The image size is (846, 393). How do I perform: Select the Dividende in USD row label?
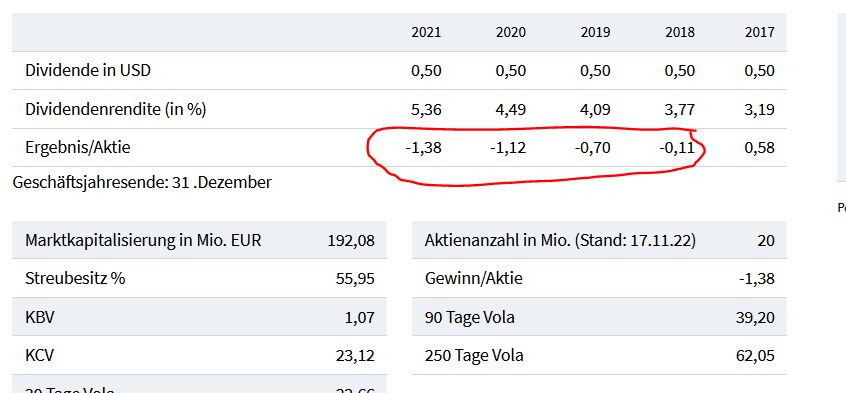click(x=88, y=70)
